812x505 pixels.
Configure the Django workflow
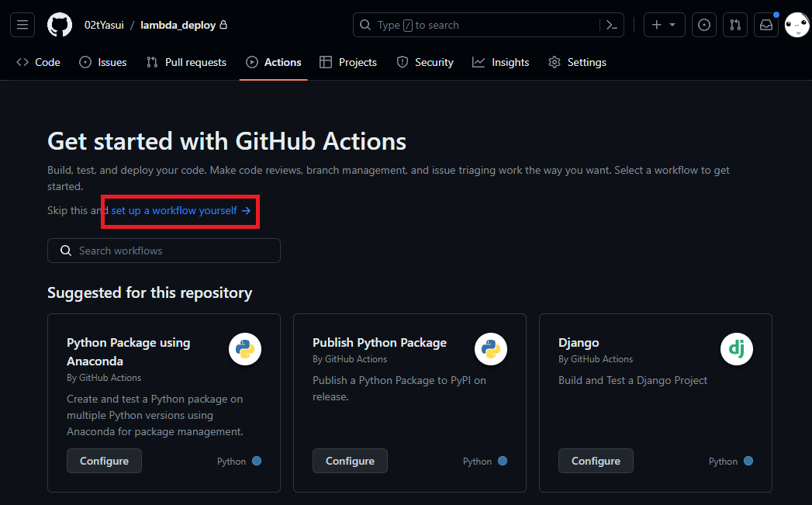click(x=596, y=461)
